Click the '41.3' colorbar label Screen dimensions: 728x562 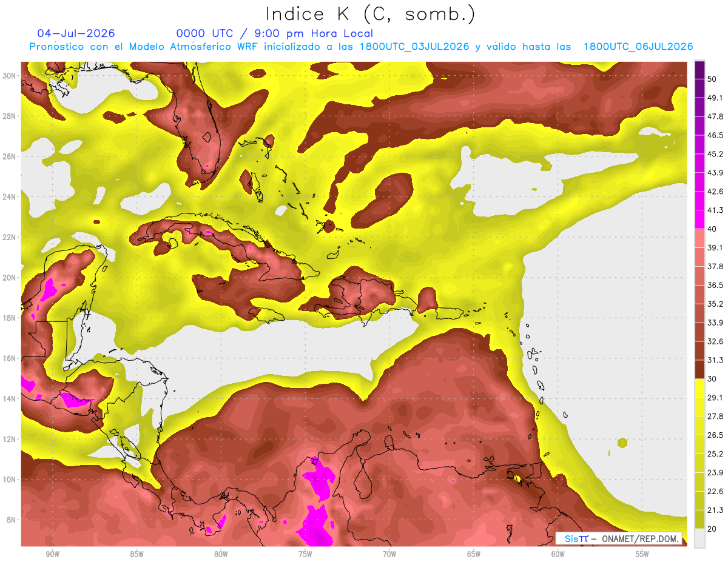point(715,210)
